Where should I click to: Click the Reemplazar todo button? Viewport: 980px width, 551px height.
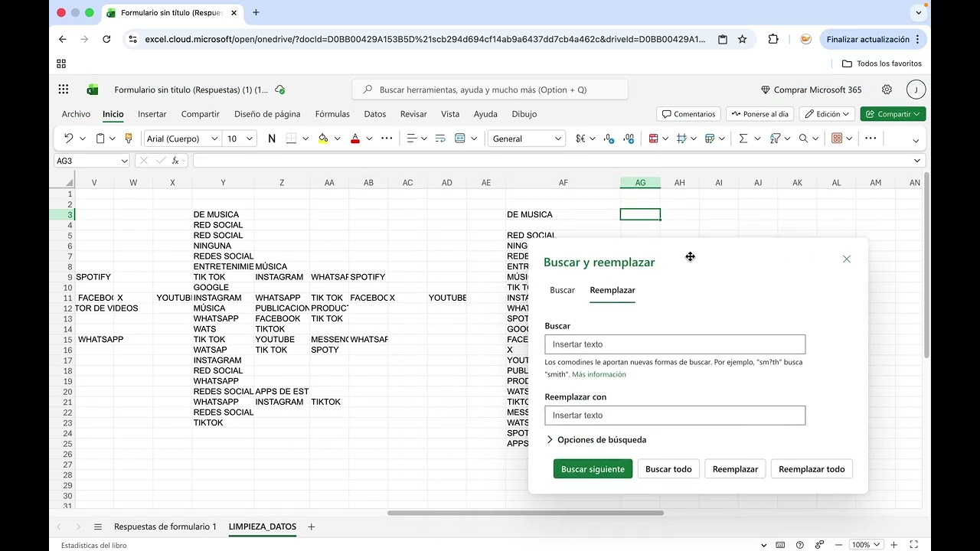click(x=812, y=469)
